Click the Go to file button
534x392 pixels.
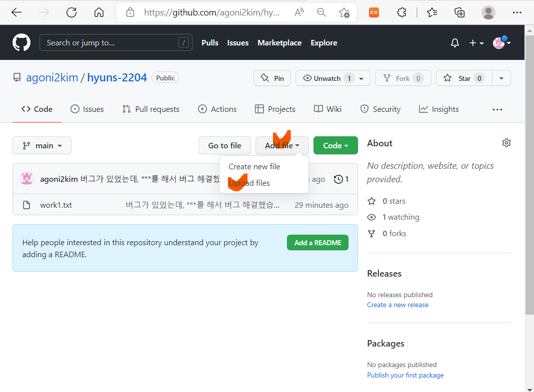[x=225, y=145]
